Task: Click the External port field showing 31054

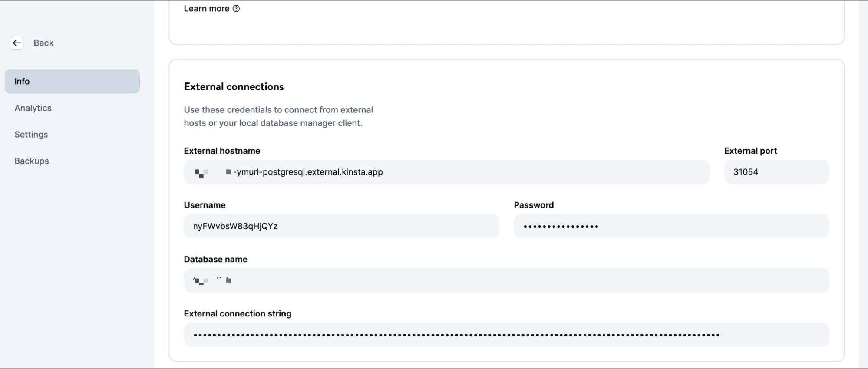Action: pyautogui.click(x=776, y=172)
